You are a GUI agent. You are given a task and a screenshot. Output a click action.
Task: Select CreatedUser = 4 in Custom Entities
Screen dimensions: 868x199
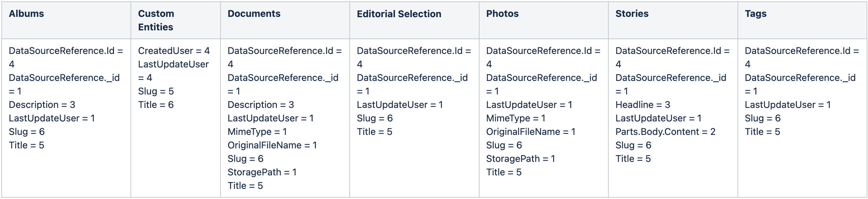[x=174, y=51]
